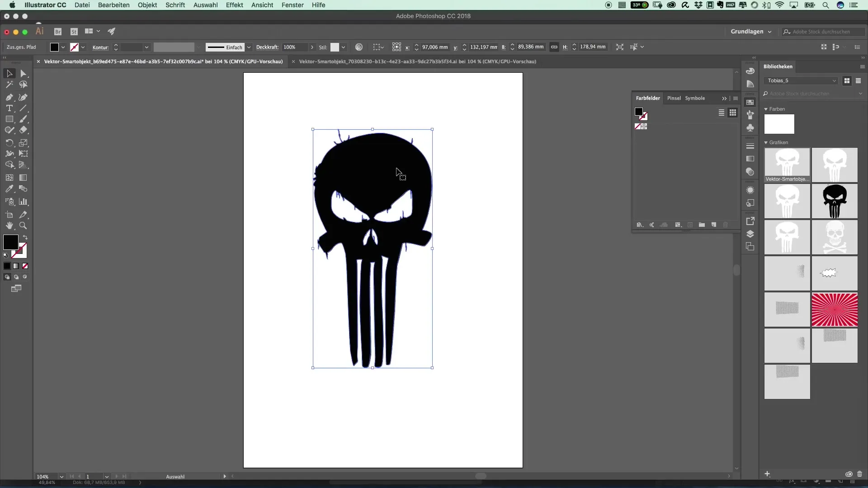Open the Effekt menu
868x488 pixels.
click(x=234, y=5)
